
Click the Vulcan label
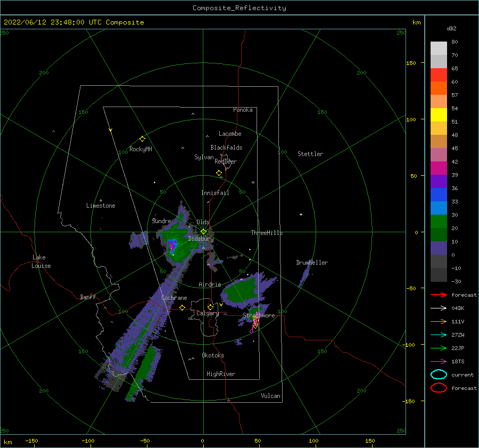pos(271,396)
